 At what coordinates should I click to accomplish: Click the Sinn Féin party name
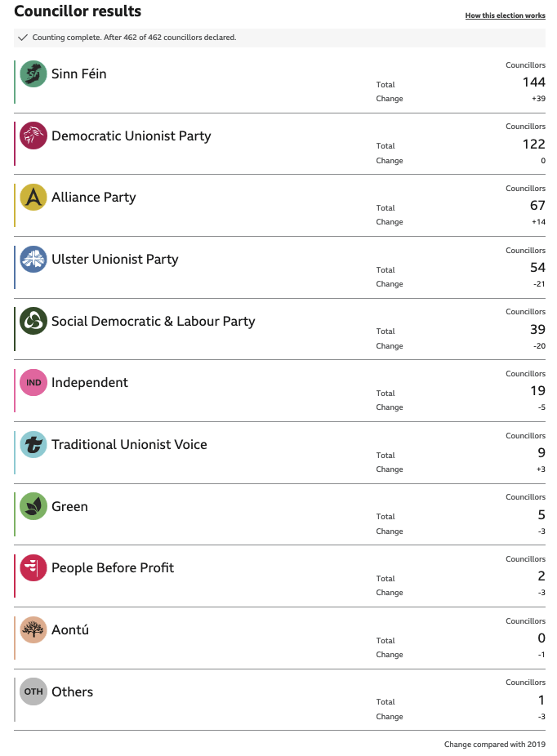(79, 74)
